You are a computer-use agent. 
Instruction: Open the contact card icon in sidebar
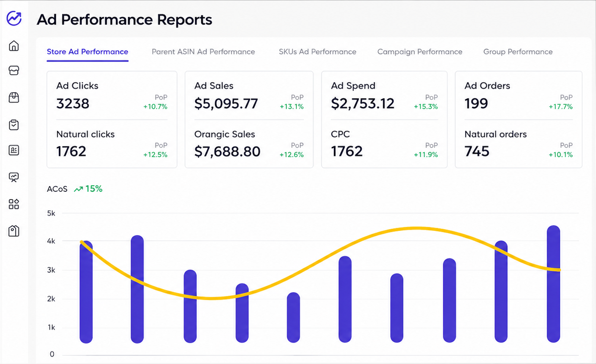click(x=14, y=150)
